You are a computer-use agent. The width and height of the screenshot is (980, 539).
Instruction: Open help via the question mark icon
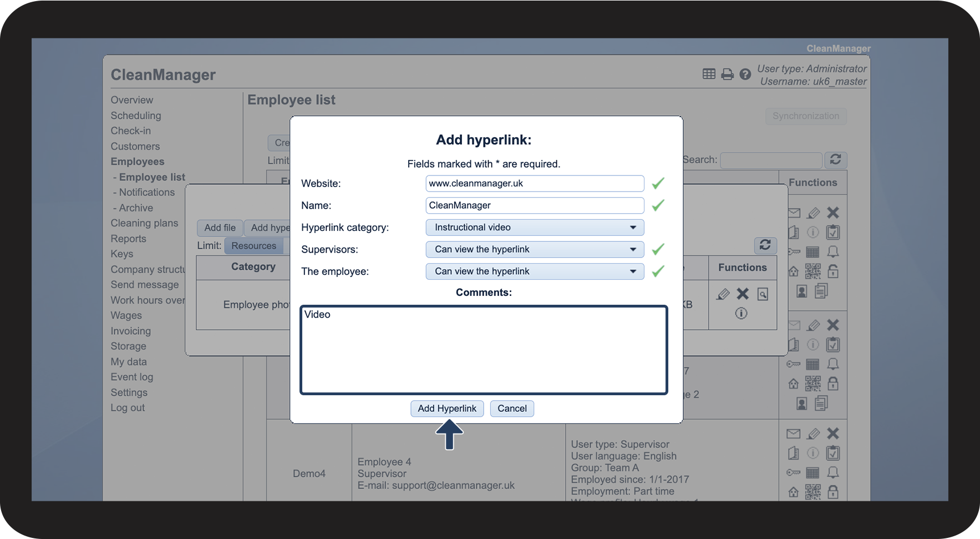(x=745, y=74)
